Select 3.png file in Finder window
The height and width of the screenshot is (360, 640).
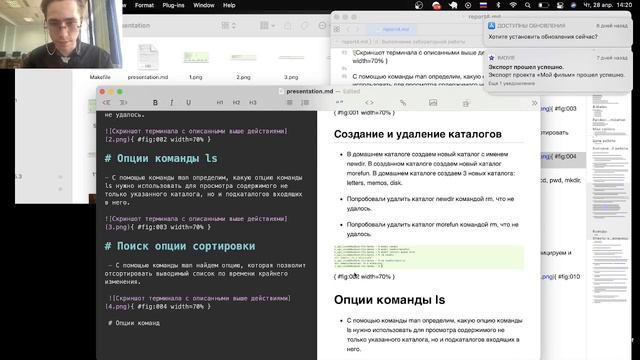point(291,65)
